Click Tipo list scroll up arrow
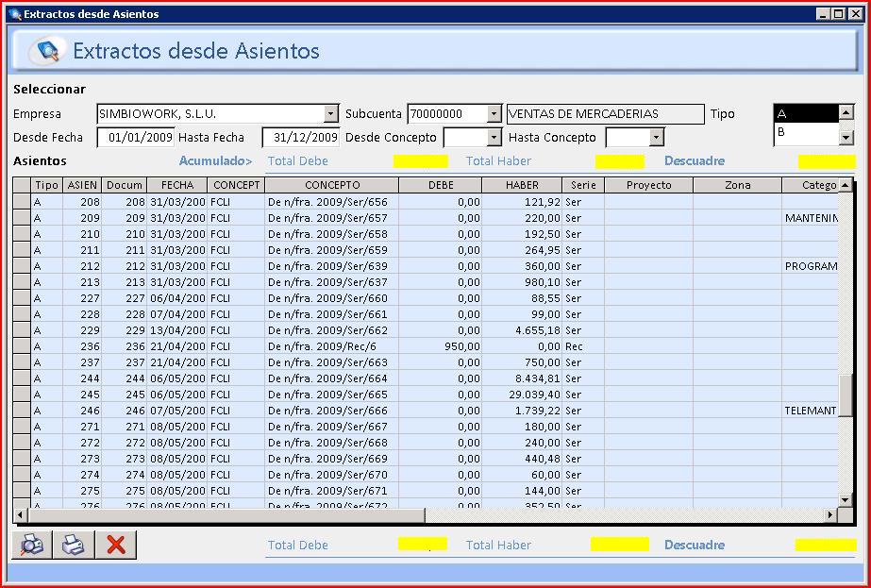This screenshot has height=588, width=871. [846, 112]
